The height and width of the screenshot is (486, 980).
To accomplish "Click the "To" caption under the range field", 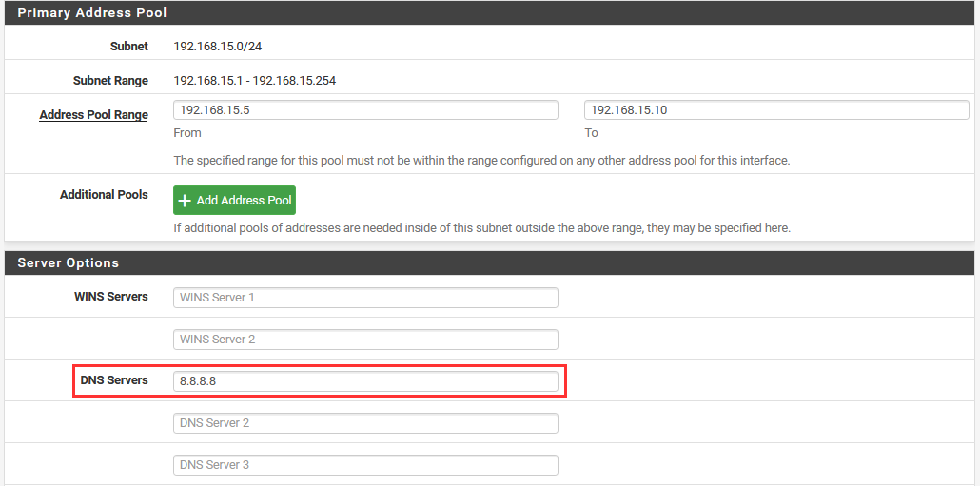I will point(591,133).
